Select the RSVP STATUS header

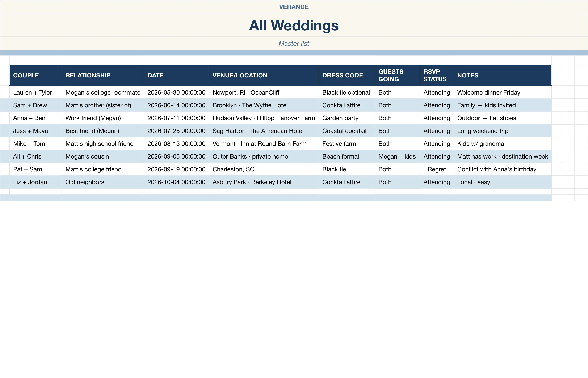point(437,75)
